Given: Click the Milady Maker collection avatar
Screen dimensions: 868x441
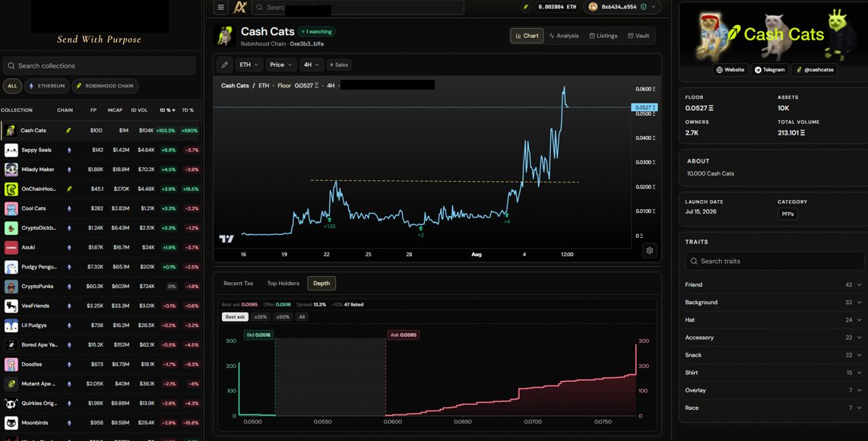Looking at the screenshot, I should pos(11,170).
